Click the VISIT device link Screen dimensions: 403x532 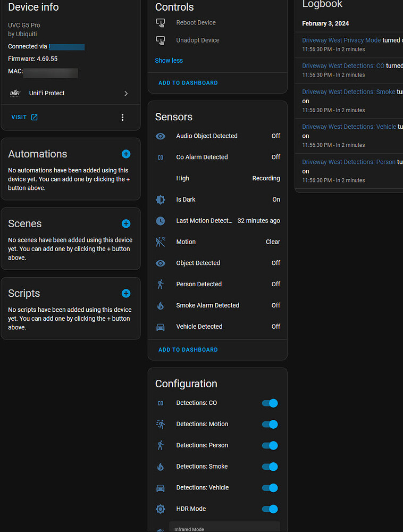point(24,118)
